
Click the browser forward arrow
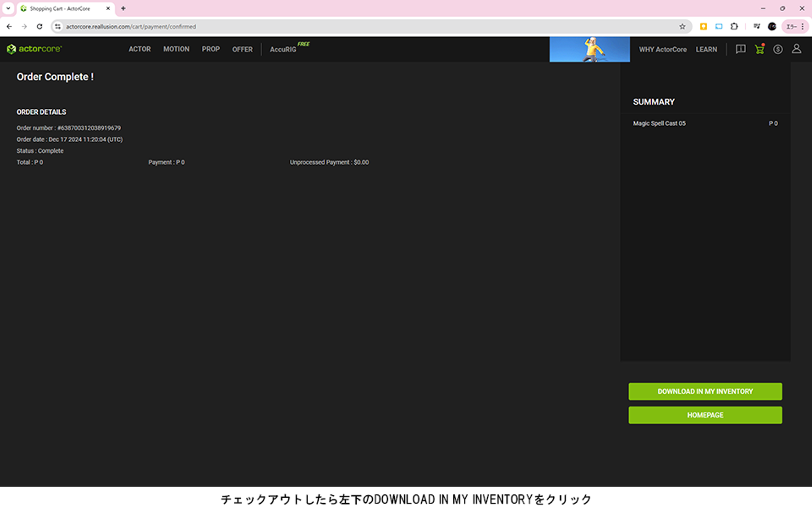click(x=24, y=26)
